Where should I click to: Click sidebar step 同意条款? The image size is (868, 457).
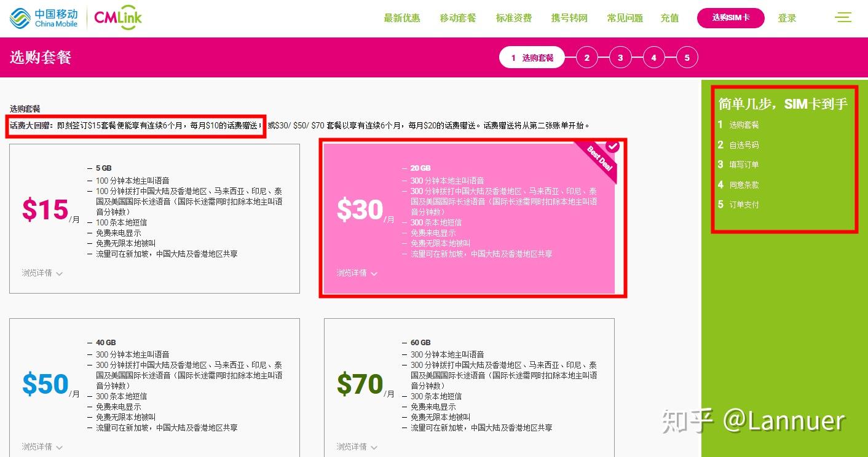pos(744,185)
